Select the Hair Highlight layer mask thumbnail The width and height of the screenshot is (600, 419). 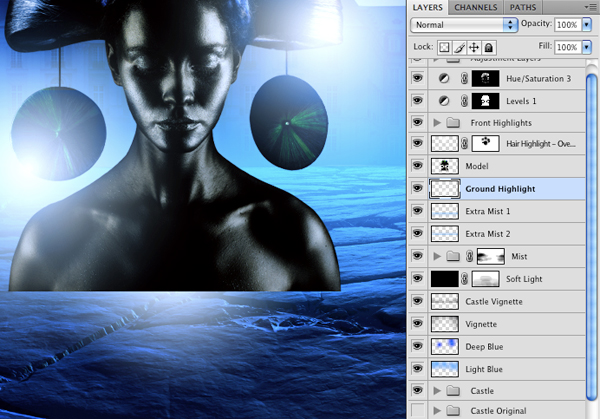pyautogui.click(x=486, y=143)
